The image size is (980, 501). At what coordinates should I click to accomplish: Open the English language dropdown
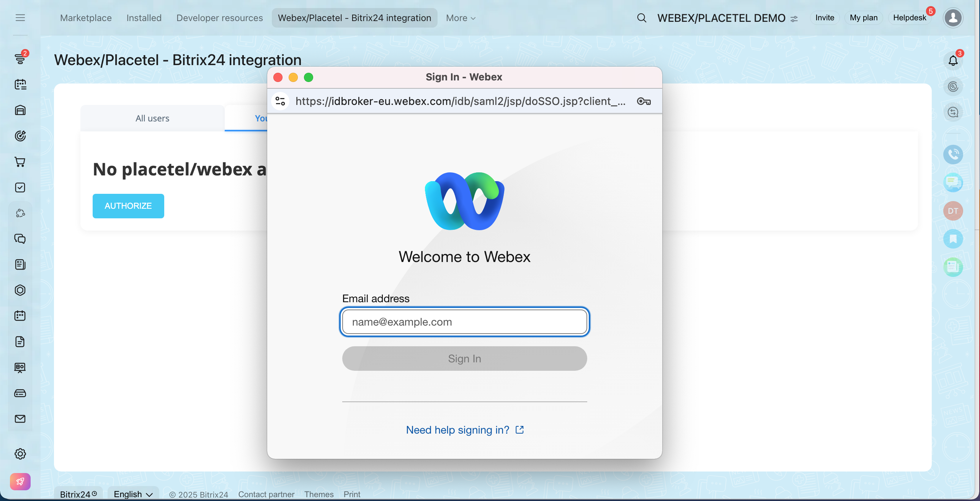tap(133, 494)
